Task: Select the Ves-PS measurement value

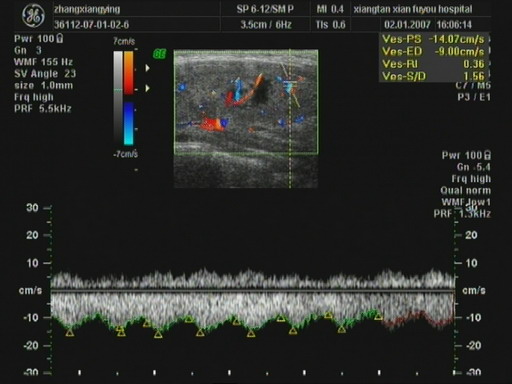Action: tap(456, 39)
